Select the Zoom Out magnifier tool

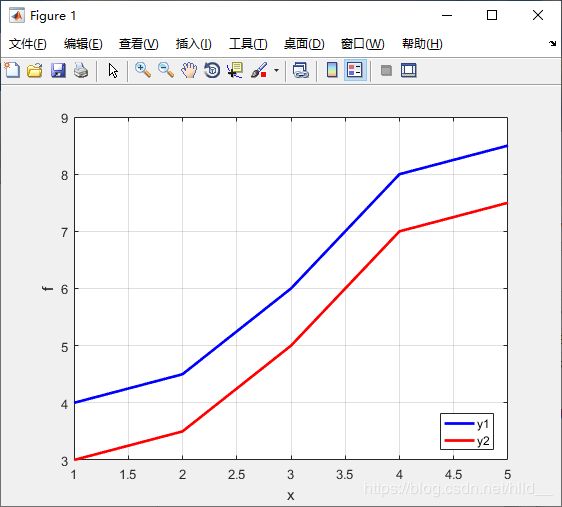pyautogui.click(x=166, y=70)
